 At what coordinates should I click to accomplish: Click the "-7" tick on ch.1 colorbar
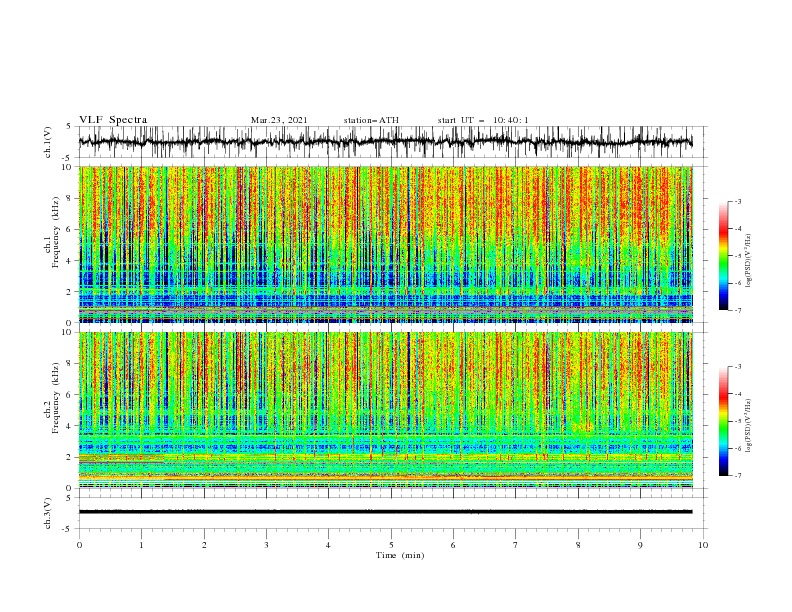[x=737, y=310]
